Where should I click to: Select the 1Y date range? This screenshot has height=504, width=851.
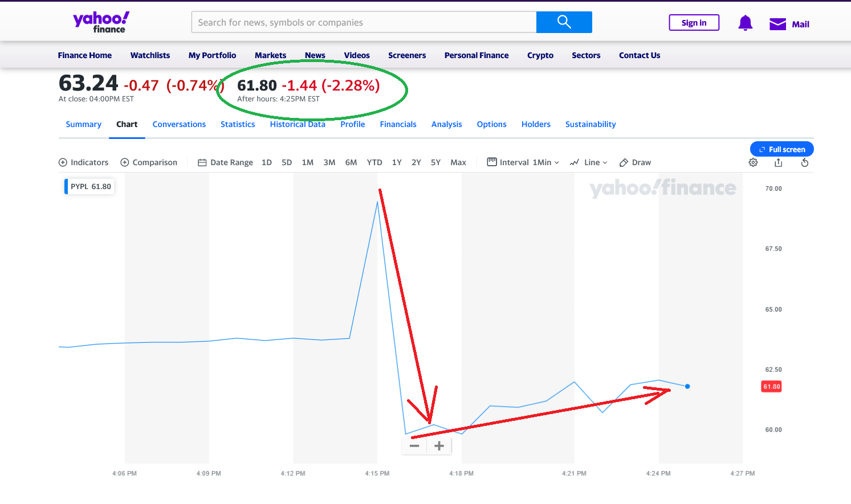coord(397,162)
